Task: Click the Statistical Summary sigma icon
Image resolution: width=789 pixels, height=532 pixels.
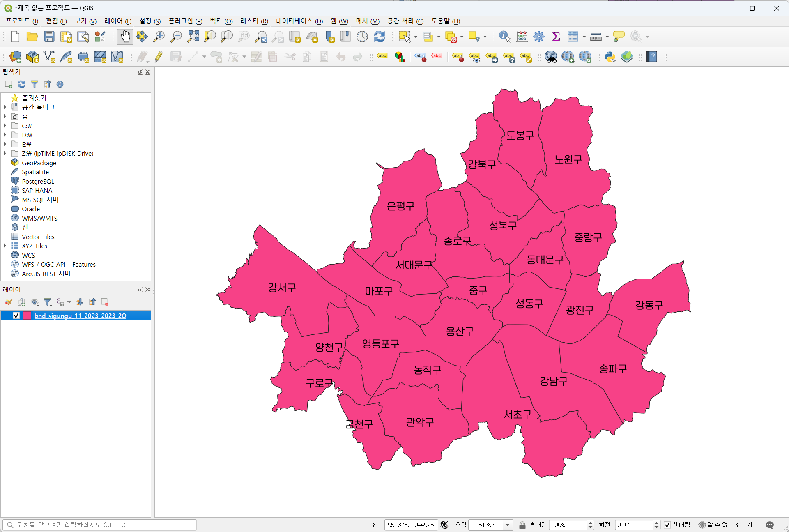Action: pos(556,37)
